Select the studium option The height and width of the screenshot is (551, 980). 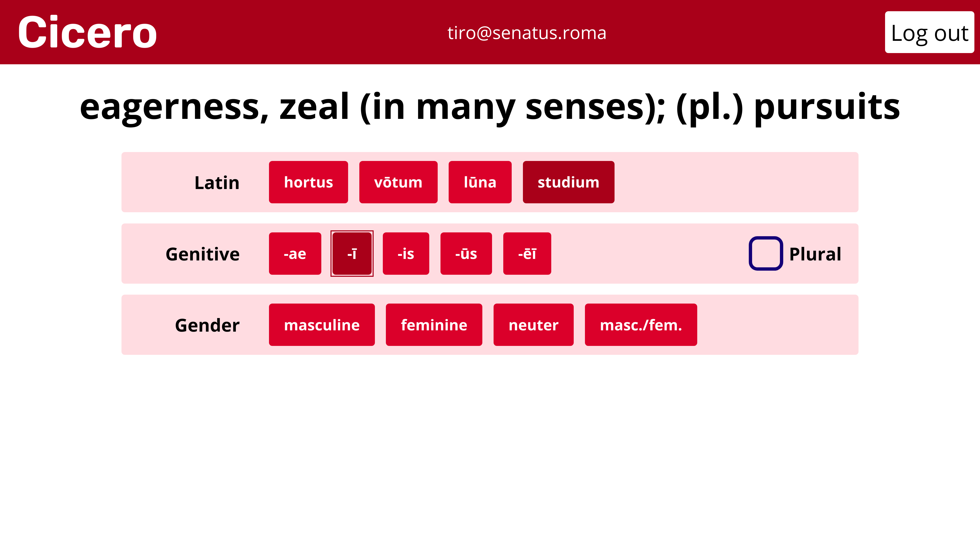568,182
